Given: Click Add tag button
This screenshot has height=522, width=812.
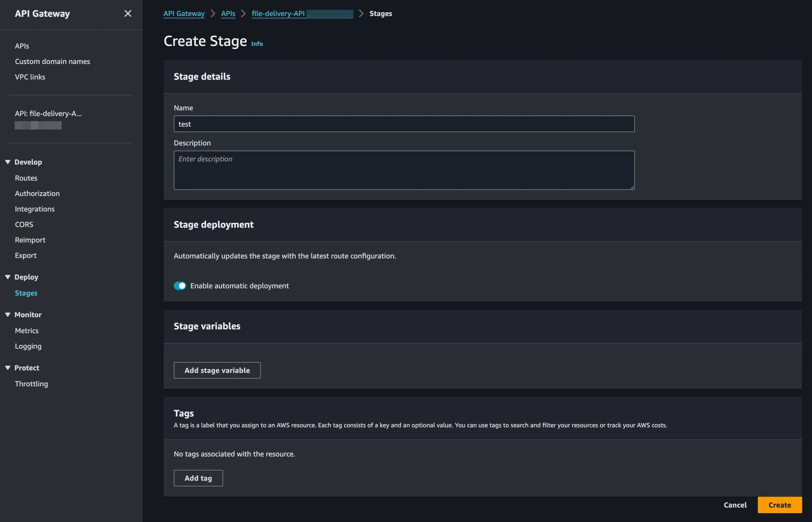Looking at the screenshot, I should (198, 478).
